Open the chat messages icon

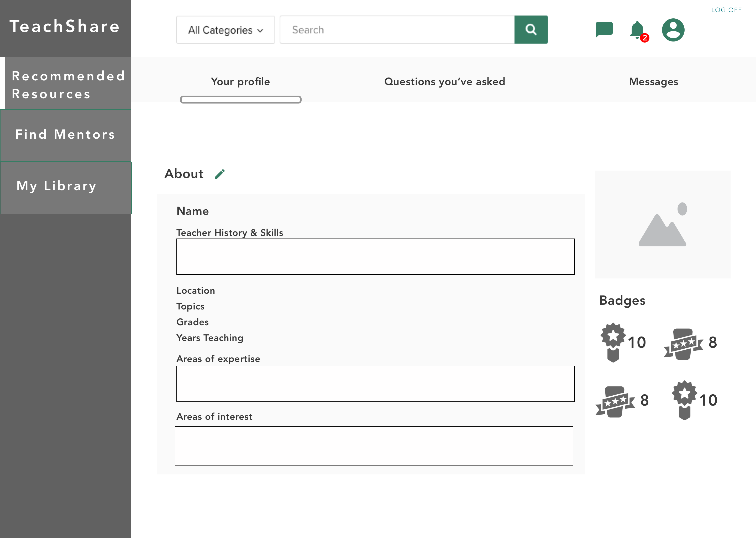604,30
